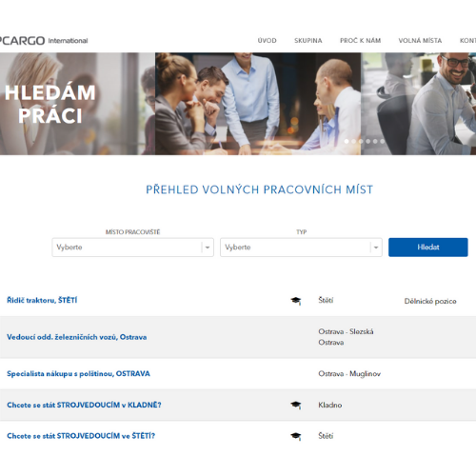Go to PROČ K NÁM page
The width and height of the screenshot is (476, 476).
pos(361,41)
